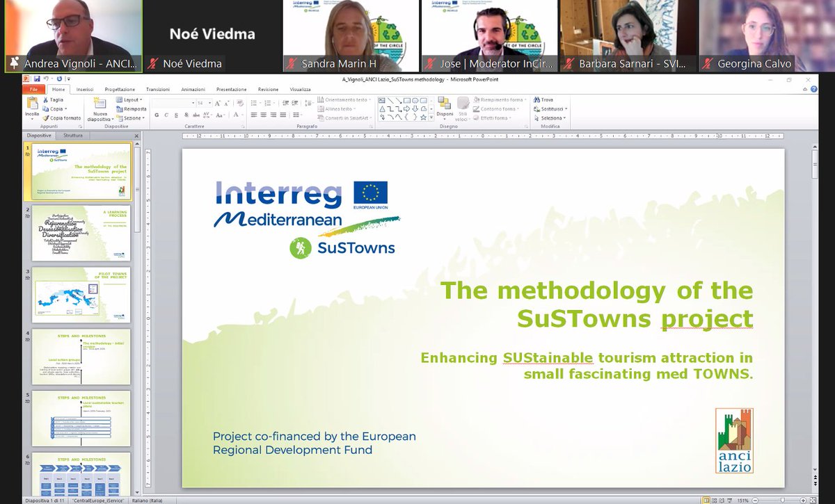Switch to the Animazioni ribbon tab
The width and height of the screenshot is (835, 504).
pyautogui.click(x=193, y=90)
